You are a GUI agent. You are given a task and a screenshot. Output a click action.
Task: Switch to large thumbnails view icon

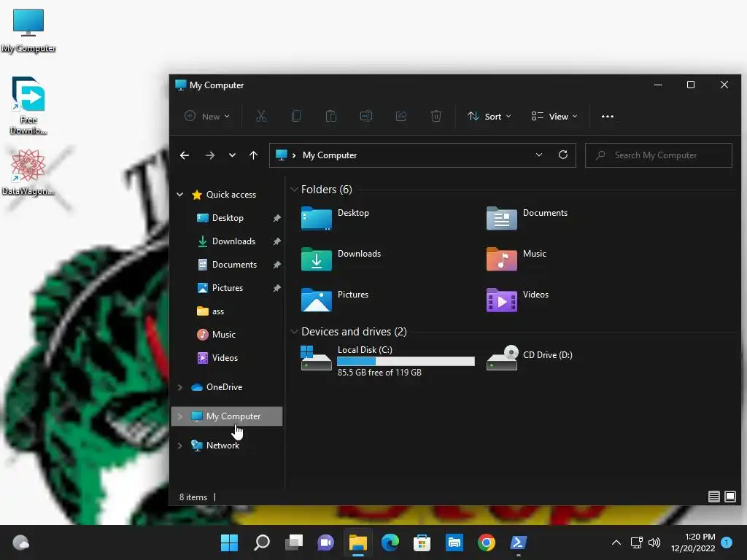click(x=729, y=497)
